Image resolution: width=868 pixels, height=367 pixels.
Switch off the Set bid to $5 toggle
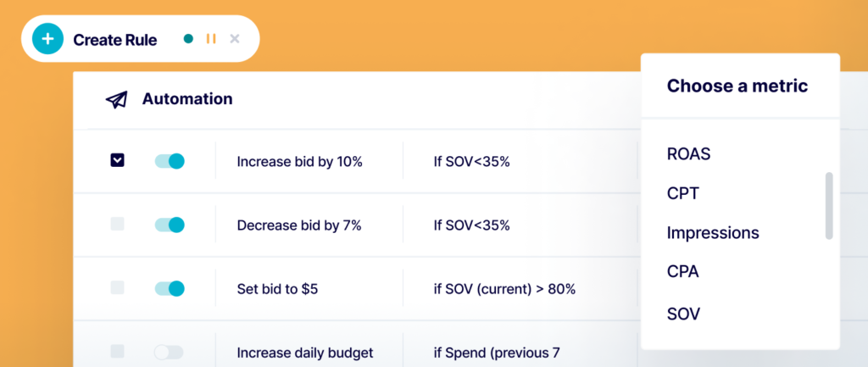[x=170, y=289]
